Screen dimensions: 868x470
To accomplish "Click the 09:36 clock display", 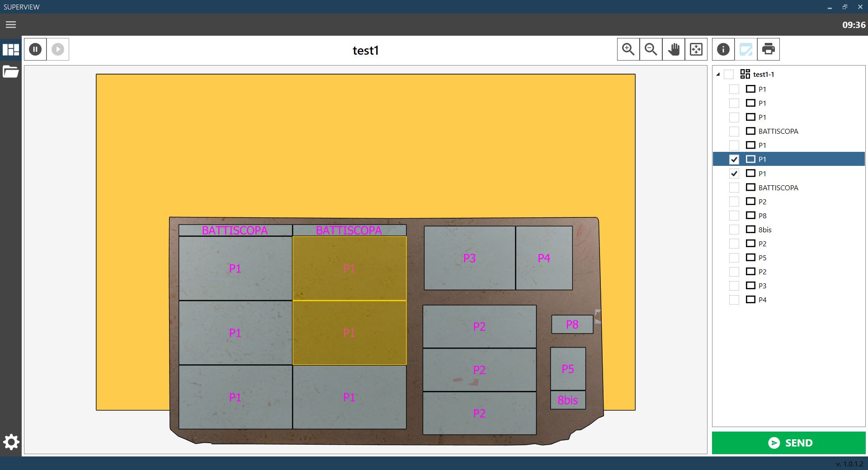I will pyautogui.click(x=854, y=25).
